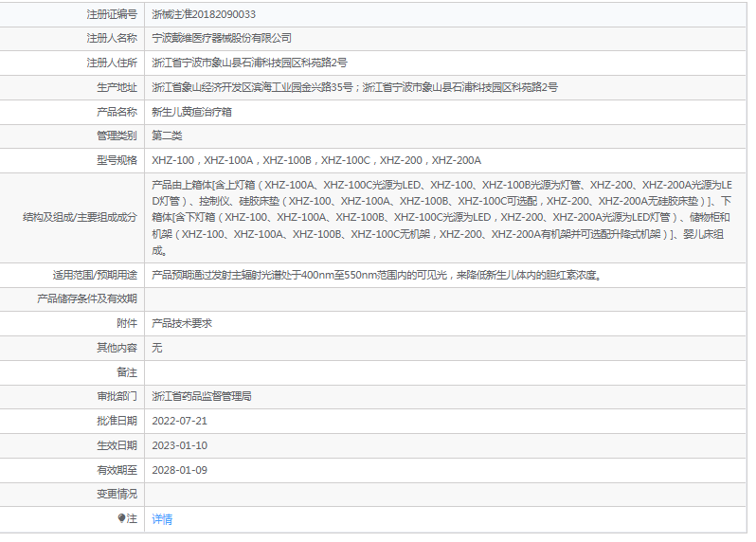The image size is (756, 542).
Task: Click the 批准日期 label
Action: (x=117, y=421)
